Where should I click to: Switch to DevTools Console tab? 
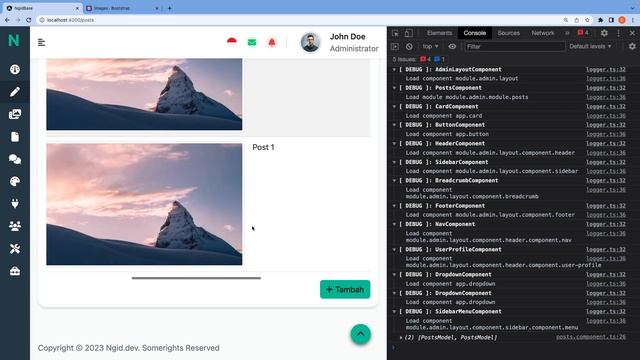tap(475, 33)
